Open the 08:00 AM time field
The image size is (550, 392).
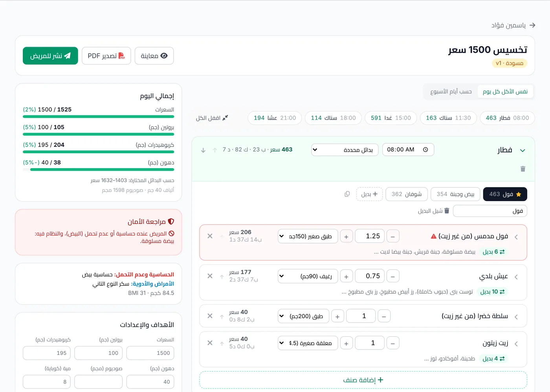click(408, 150)
